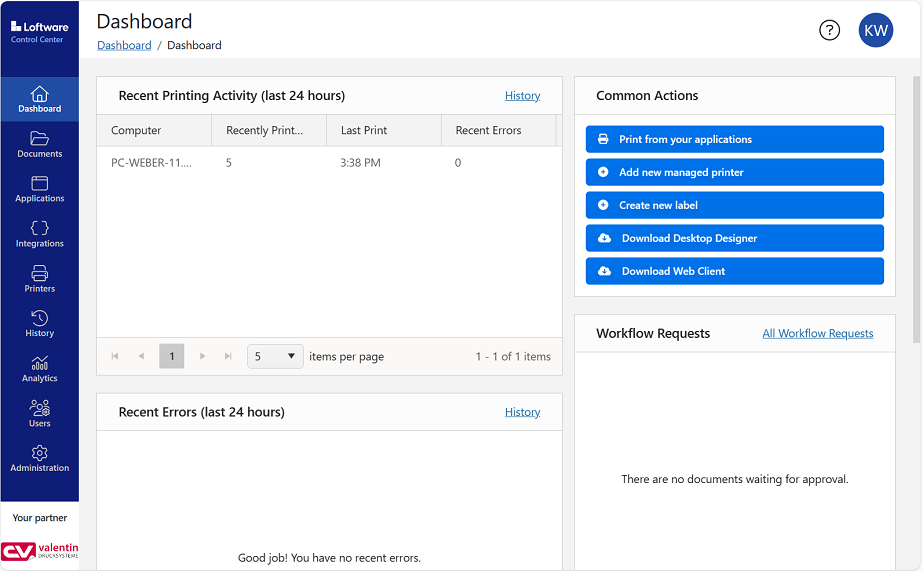Download Desktop Designer
This screenshot has width=923, height=571.
(734, 238)
